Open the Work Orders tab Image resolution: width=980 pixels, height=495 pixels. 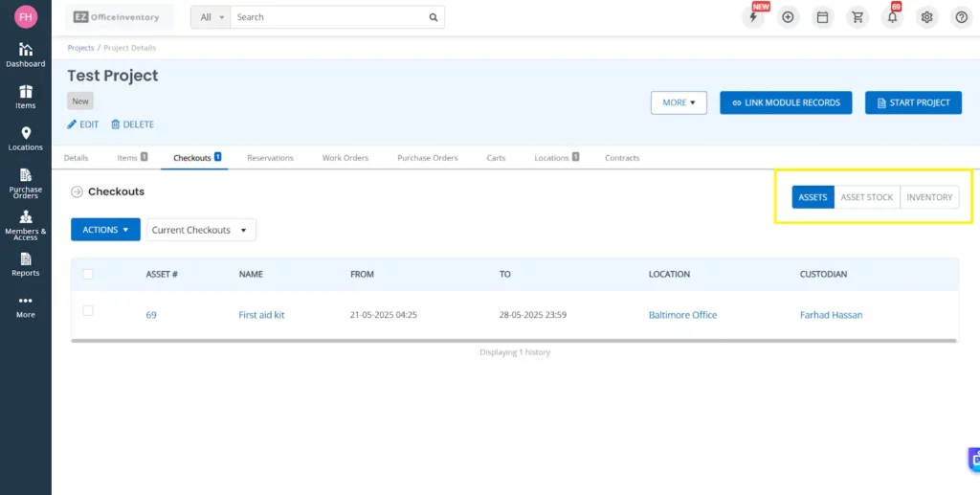click(345, 158)
